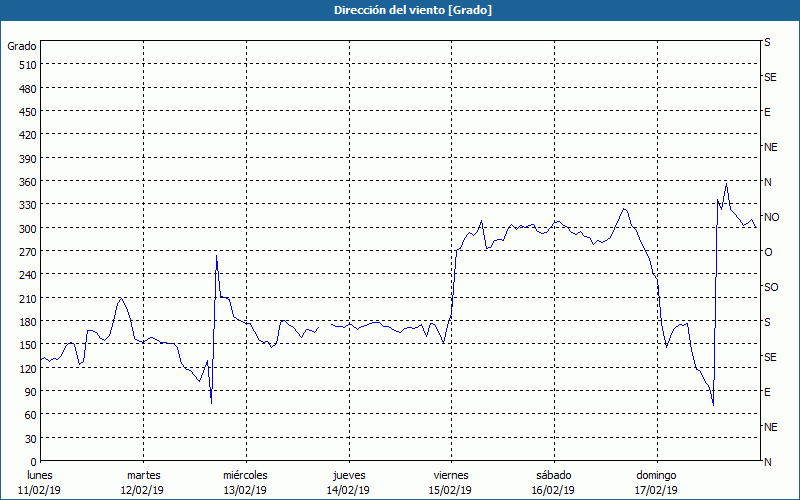
Task: Click the 'Grado' y-axis unit label
Action: point(22,46)
